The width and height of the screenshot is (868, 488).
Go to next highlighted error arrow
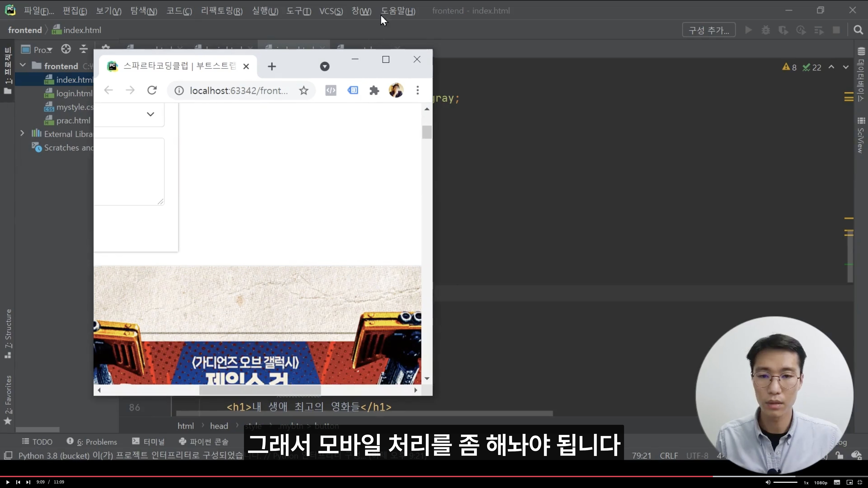tap(846, 67)
